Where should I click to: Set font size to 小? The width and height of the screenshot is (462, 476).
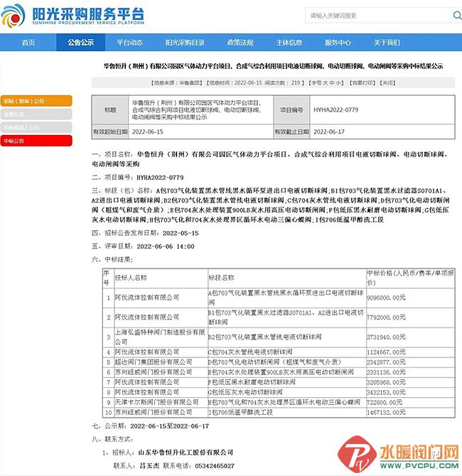(338, 82)
